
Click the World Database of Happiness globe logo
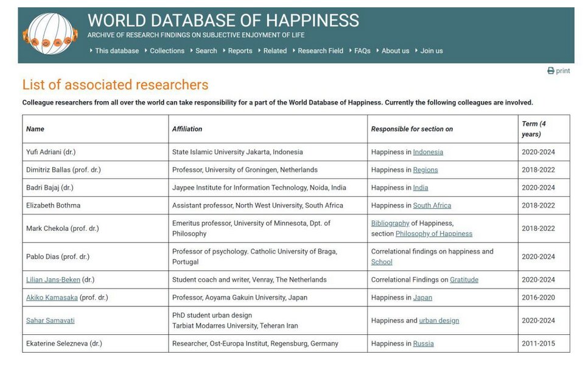coord(51,34)
